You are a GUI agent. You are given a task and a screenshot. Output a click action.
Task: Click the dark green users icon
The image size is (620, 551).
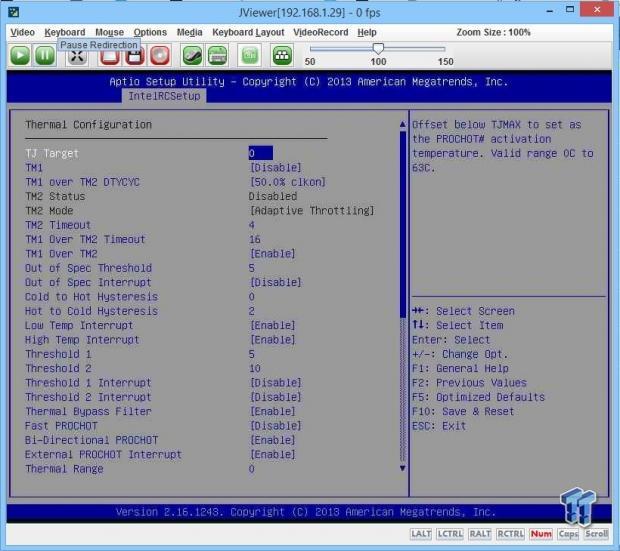pos(282,55)
